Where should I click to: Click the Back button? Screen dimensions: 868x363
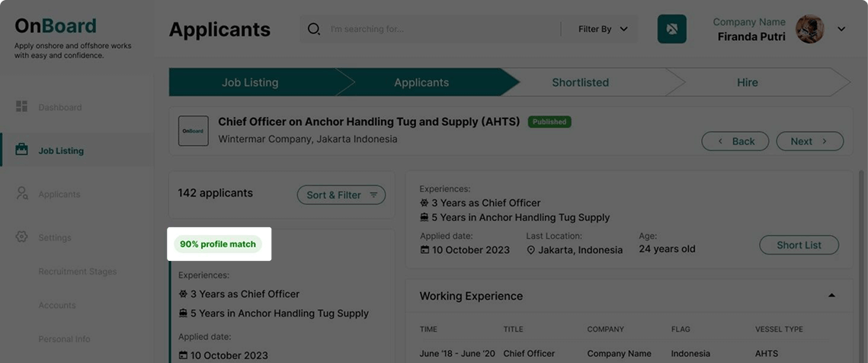point(735,141)
